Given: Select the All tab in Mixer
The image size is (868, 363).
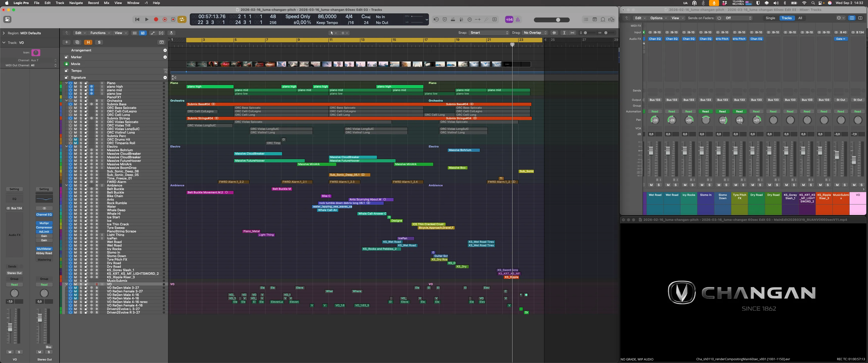Looking at the screenshot, I should tap(800, 18).
